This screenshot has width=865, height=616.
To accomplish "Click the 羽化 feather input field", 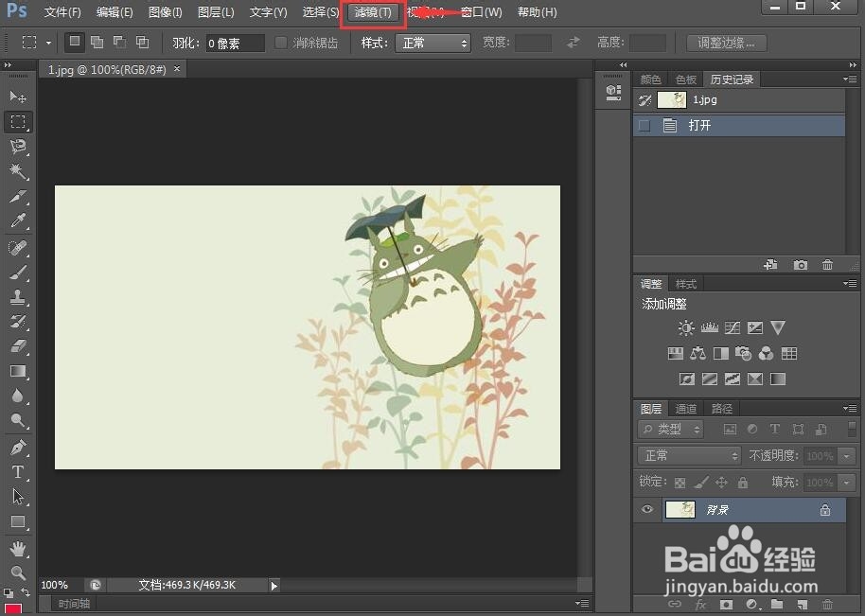I will click(x=235, y=43).
